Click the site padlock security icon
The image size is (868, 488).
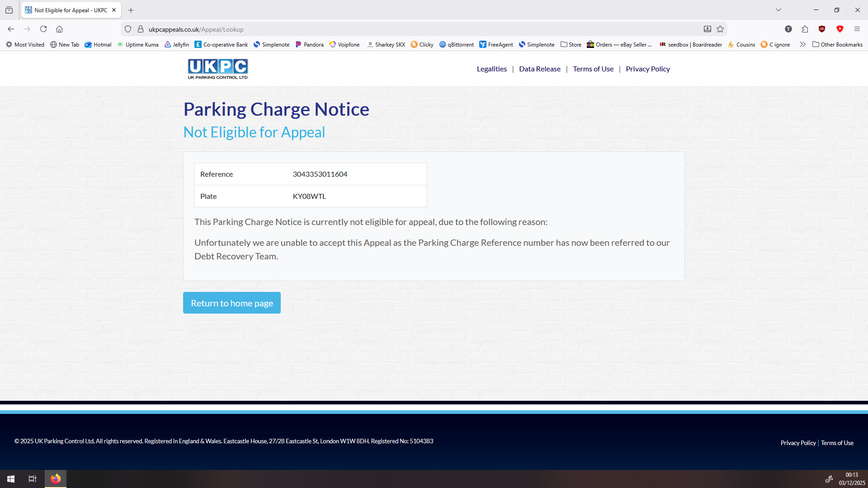(x=141, y=29)
